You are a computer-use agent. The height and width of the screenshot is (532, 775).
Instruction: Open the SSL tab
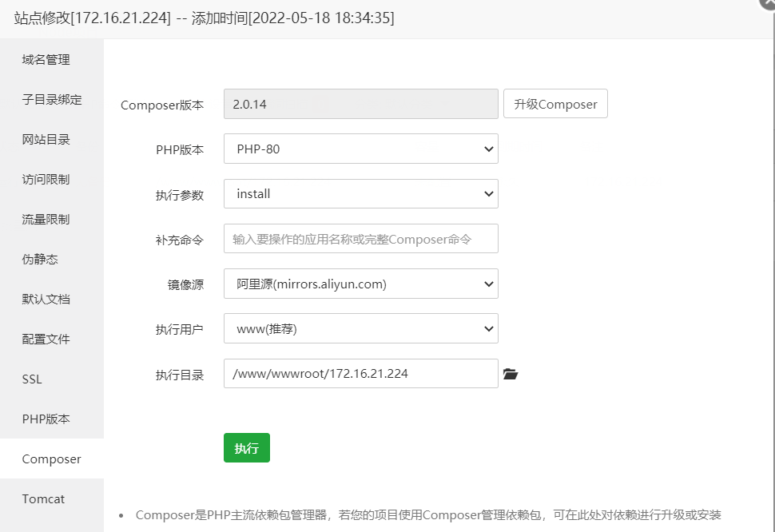point(52,379)
